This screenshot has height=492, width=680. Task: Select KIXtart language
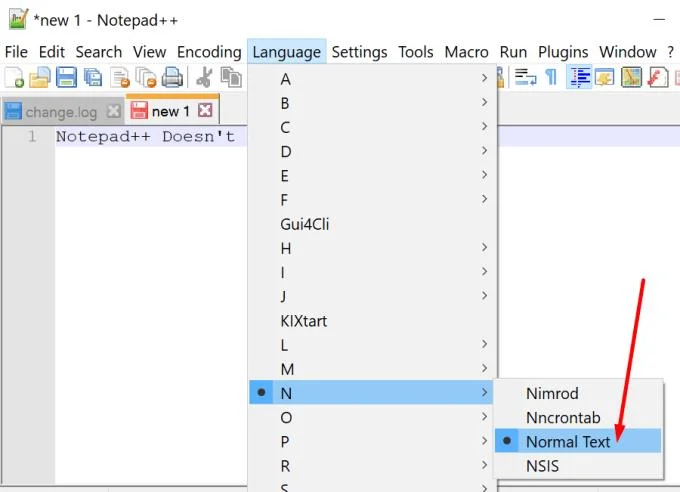[372, 321]
